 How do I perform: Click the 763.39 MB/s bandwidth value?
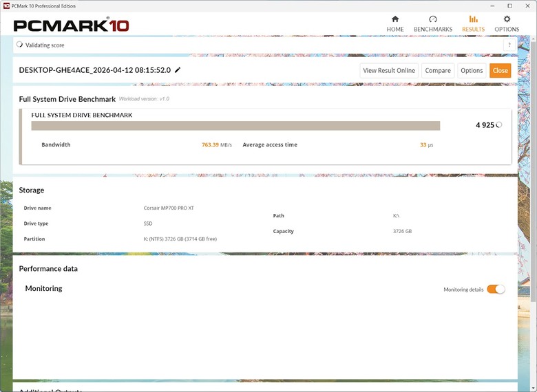[x=216, y=144]
